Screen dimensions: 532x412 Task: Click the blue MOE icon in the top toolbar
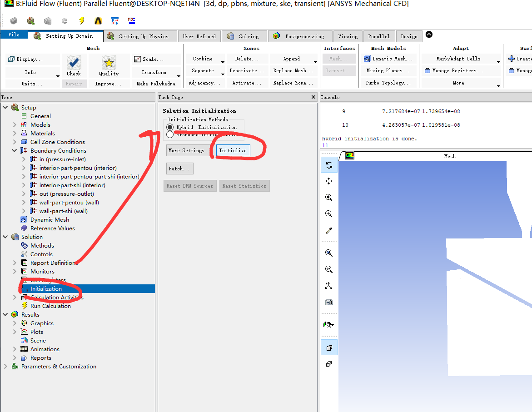[132, 21]
